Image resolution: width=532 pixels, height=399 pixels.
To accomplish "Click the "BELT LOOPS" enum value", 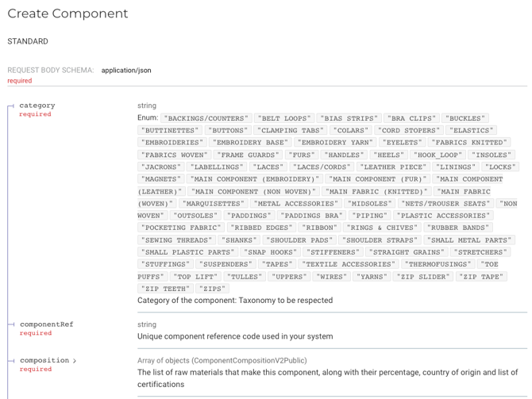I will click(285, 118).
